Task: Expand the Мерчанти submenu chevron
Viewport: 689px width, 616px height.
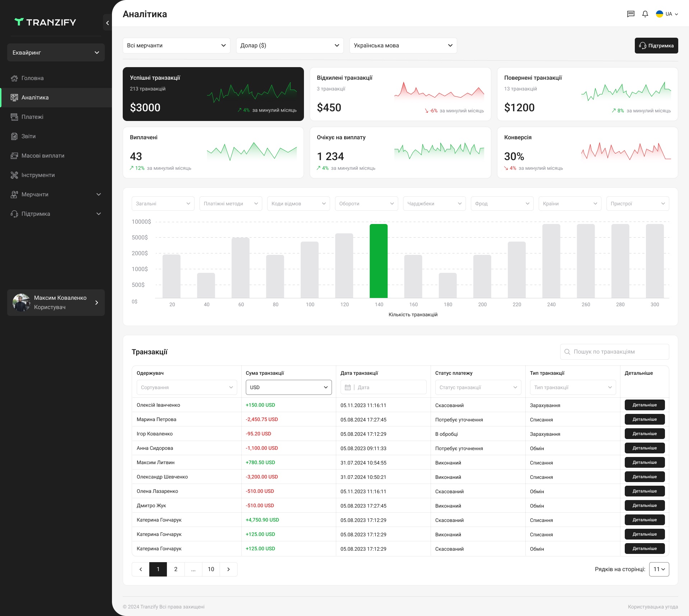Action: [x=99, y=195]
